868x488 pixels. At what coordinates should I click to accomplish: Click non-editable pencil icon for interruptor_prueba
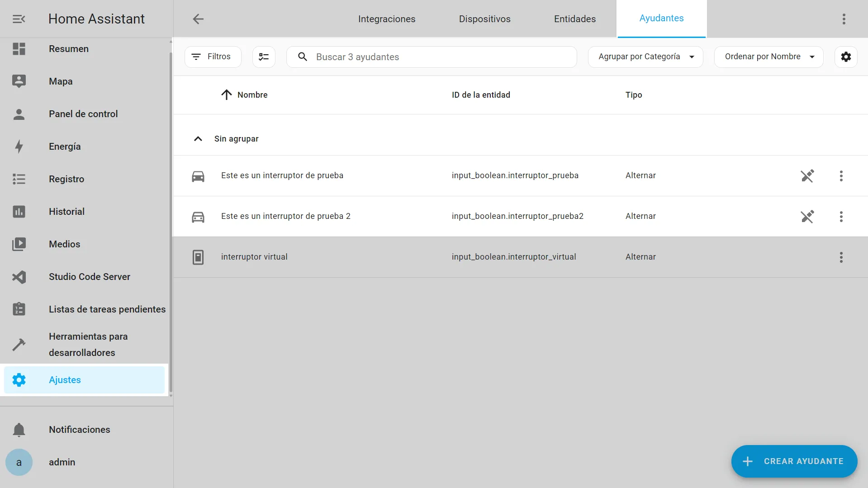[x=807, y=176]
